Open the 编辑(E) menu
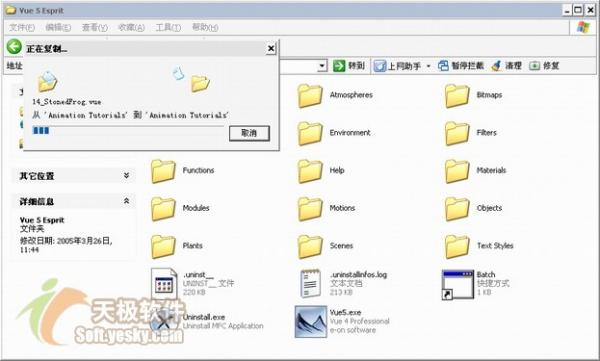The width and height of the screenshot is (600, 361). (x=58, y=27)
